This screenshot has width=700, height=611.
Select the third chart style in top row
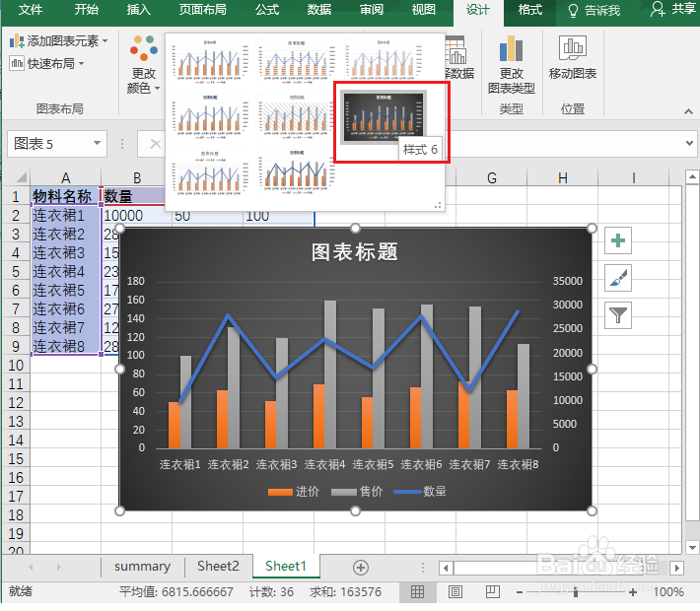pos(384,61)
